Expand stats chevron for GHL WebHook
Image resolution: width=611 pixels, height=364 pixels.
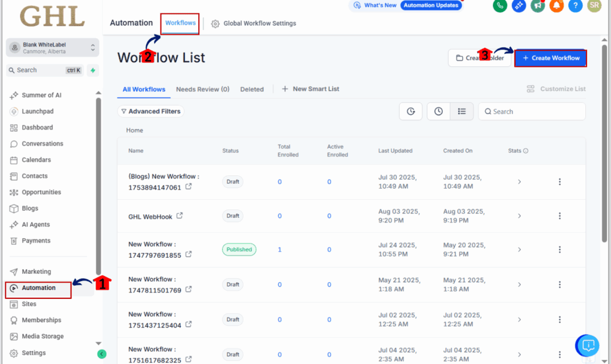pos(520,216)
